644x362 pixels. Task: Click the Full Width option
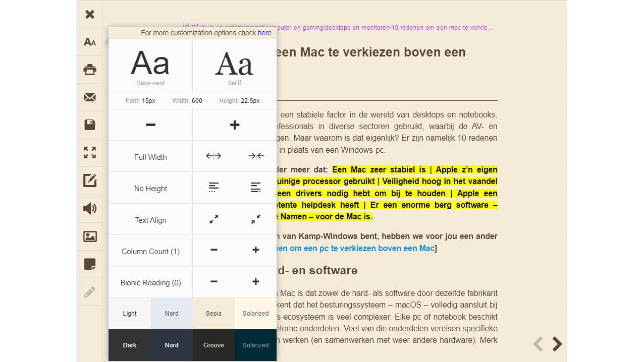coord(150,157)
